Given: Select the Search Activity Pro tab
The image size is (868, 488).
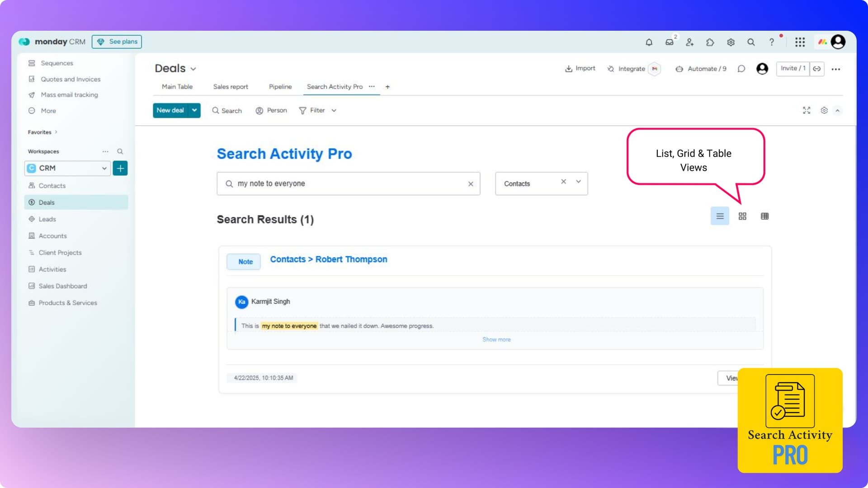Looking at the screenshot, I should (x=335, y=87).
